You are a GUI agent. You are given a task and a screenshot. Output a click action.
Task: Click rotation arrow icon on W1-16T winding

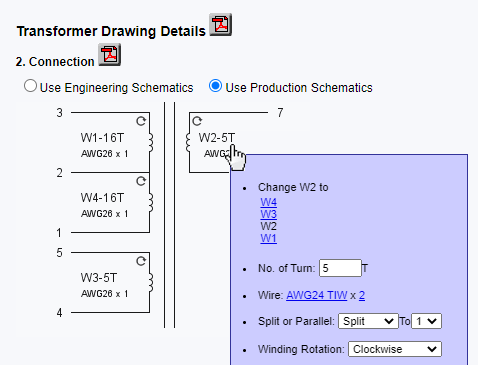pyautogui.click(x=141, y=121)
